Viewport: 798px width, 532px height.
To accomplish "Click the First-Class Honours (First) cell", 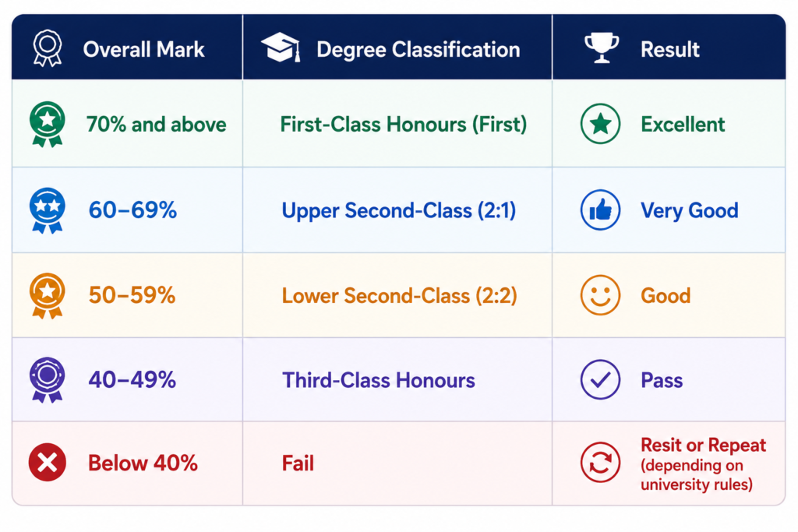I will [x=397, y=124].
